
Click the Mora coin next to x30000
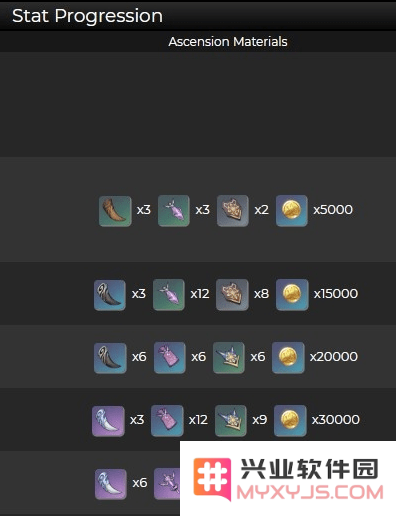(x=290, y=421)
